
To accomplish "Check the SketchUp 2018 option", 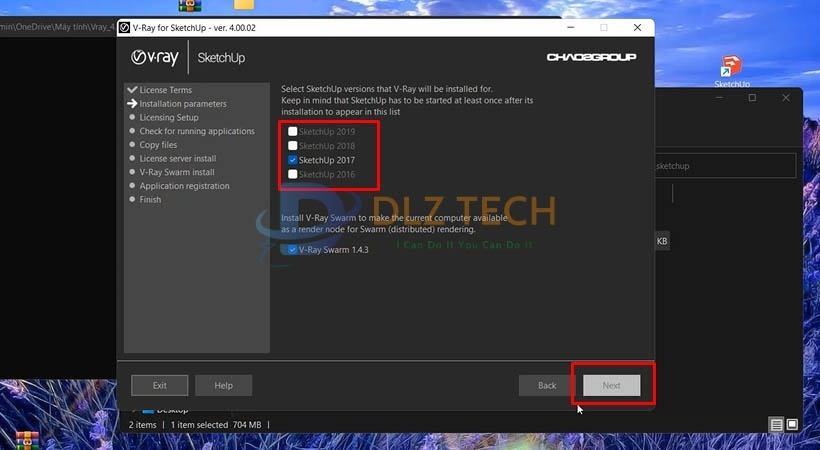I will (x=292, y=146).
